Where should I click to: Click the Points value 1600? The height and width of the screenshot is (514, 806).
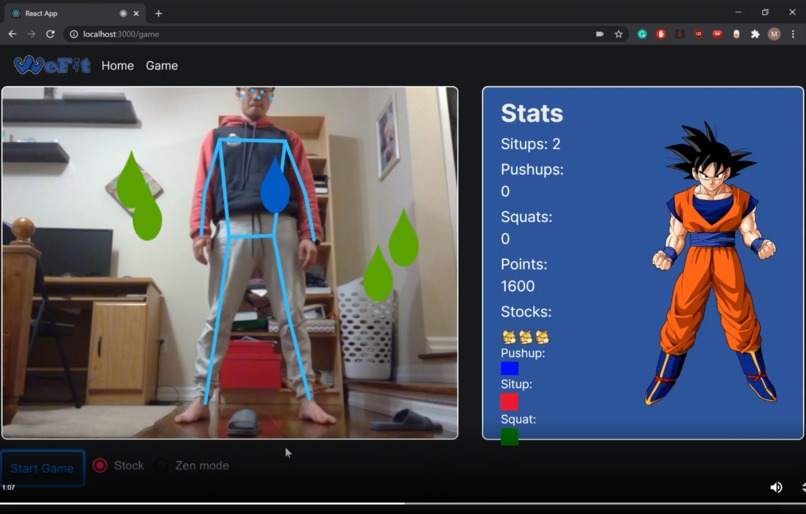pos(518,286)
